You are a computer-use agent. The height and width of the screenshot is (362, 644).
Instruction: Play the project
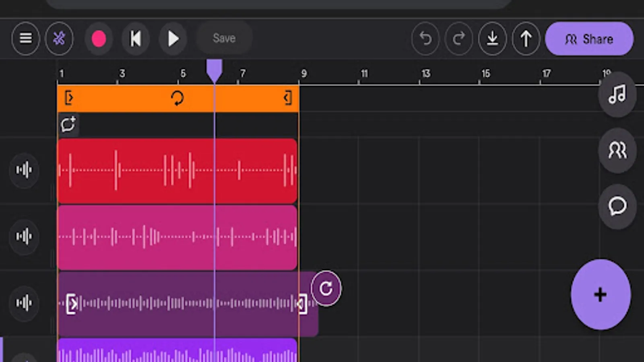coord(173,39)
